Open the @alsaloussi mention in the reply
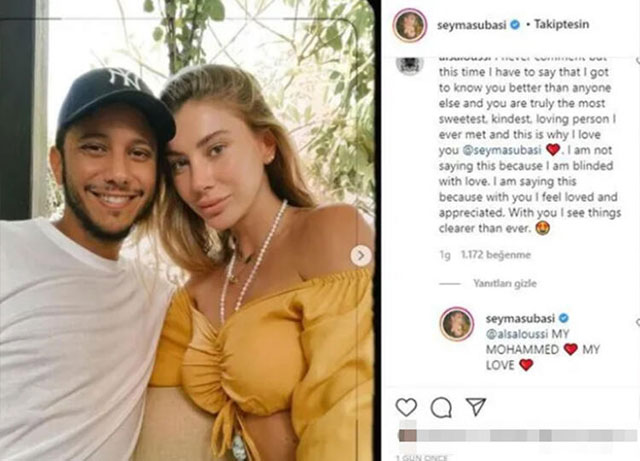 pyautogui.click(x=517, y=334)
